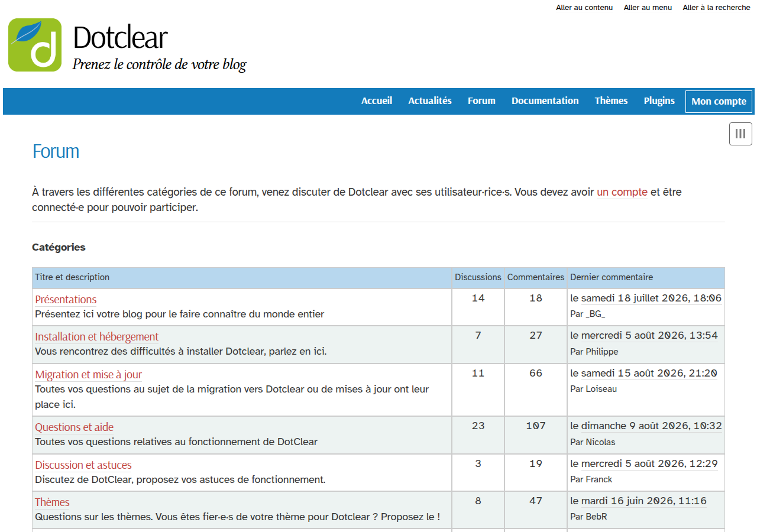Open the Plugins menu item
Viewport: 757px width, 532px height.
pyautogui.click(x=659, y=101)
